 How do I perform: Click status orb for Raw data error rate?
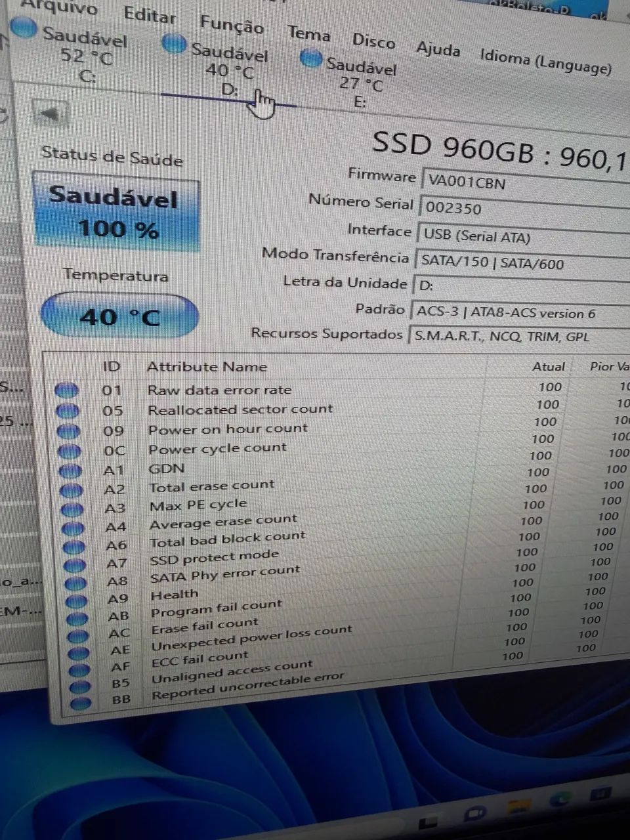tap(66, 390)
